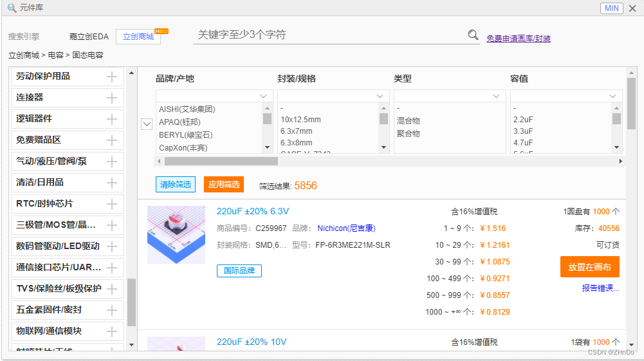This screenshot has width=644, height=361.
Task: Click down arrow of brand list scrollbar
Action: click(x=268, y=147)
